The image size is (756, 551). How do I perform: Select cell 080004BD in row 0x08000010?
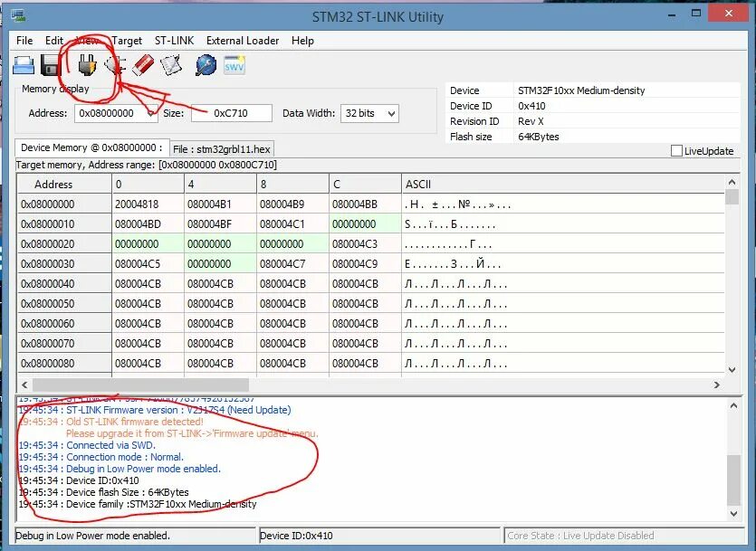148,224
